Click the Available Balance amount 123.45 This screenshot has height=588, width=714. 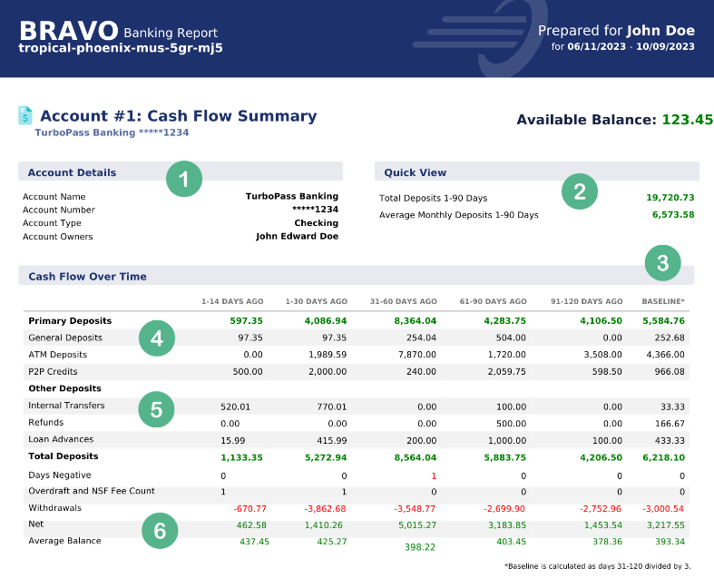(x=687, y=120)
